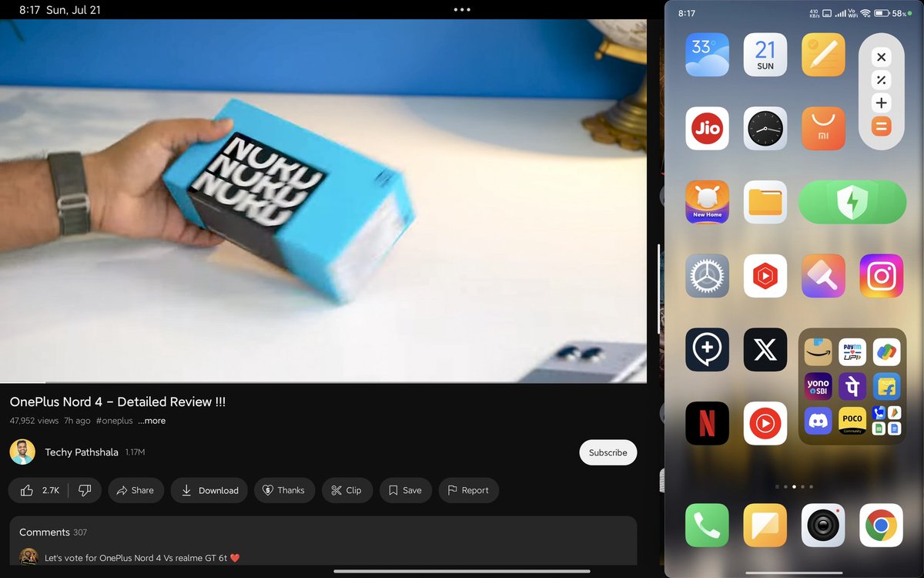Open the Settings gear app
924x578 pixels.
(x=707, y=276)
